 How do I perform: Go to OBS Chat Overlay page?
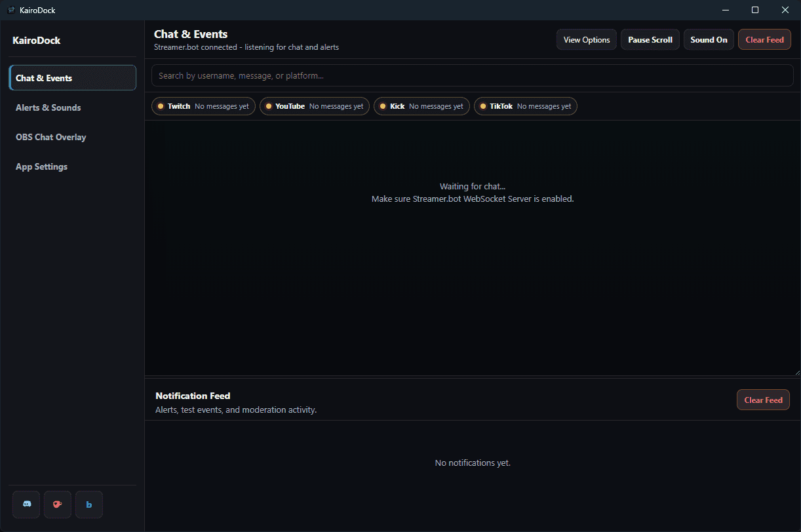click(x=73, y=137)
